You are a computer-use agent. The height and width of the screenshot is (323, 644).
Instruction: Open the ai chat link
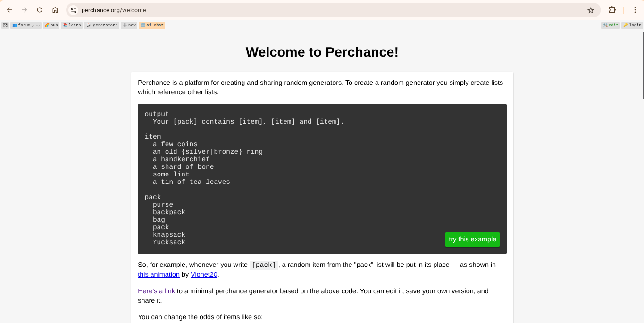[x=152, y=25]
